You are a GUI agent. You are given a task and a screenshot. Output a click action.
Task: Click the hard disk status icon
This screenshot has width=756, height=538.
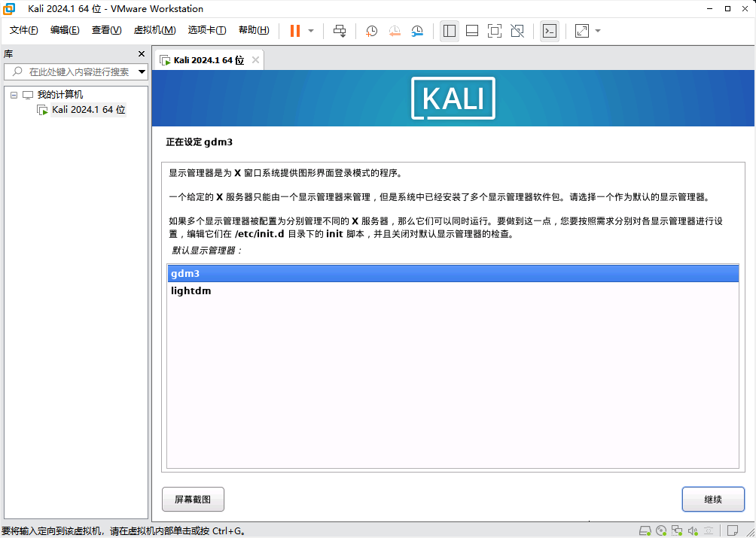645,530
